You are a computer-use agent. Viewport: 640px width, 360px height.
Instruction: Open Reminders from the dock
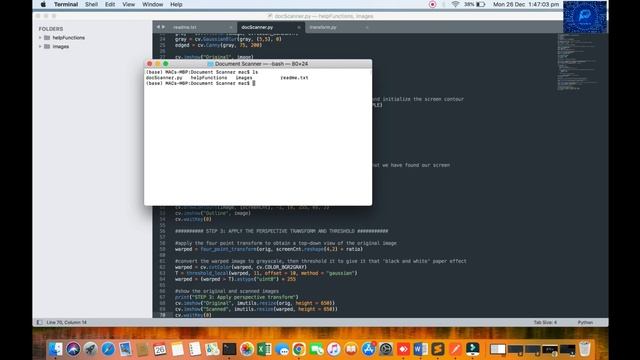click(195, 349)
